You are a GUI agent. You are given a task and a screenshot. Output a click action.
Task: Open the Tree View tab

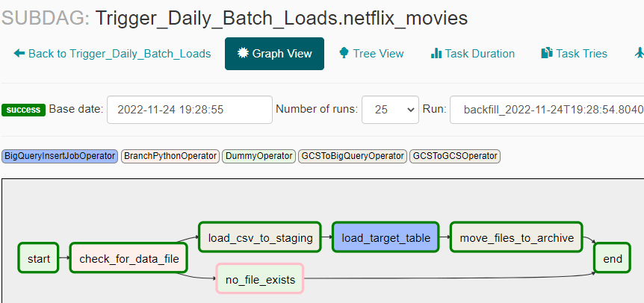tap(371, 54)
